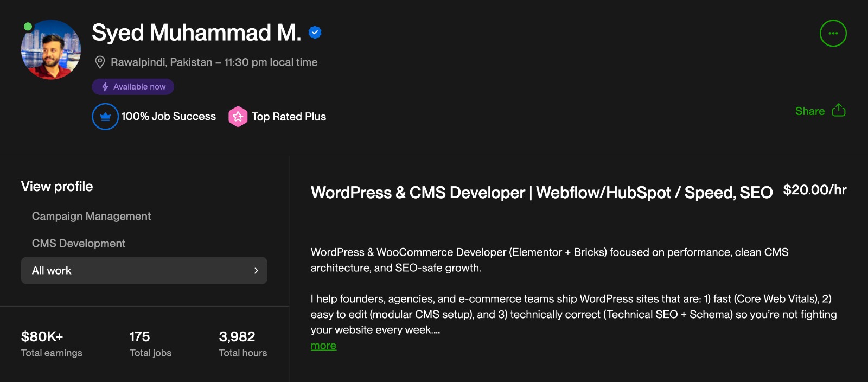Select Campaign Management profile
Viewport: 868px width, 382px height.
pos(91,216)
